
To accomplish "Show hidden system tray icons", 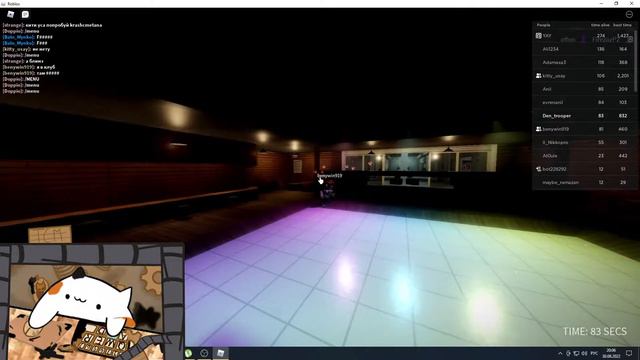I will coord(560,353).
